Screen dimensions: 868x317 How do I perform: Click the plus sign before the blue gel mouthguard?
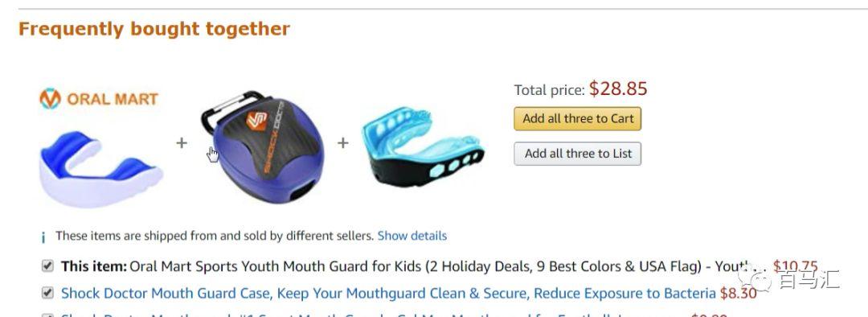tap(343, 143)
